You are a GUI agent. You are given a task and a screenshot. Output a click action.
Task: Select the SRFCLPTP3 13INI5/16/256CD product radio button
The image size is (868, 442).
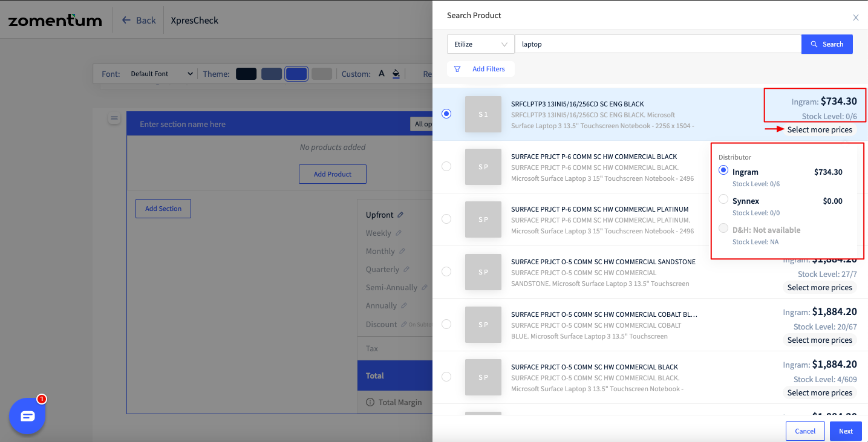coord(446,114)
